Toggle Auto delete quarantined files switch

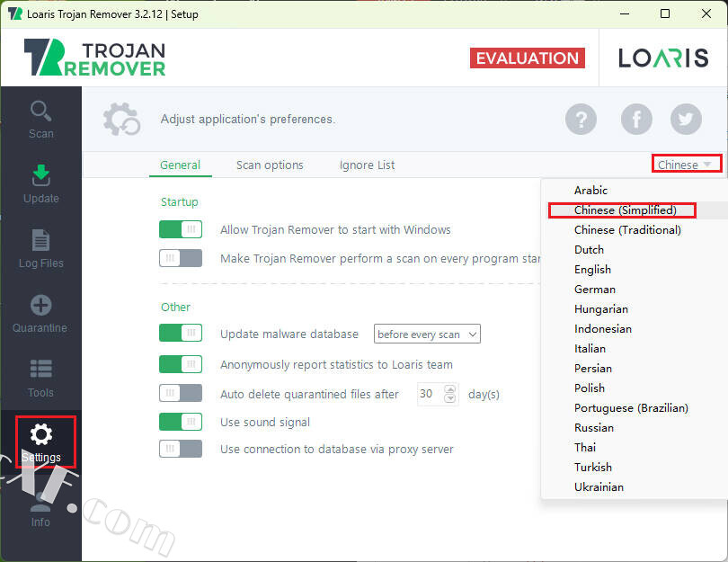pos(181,394)
